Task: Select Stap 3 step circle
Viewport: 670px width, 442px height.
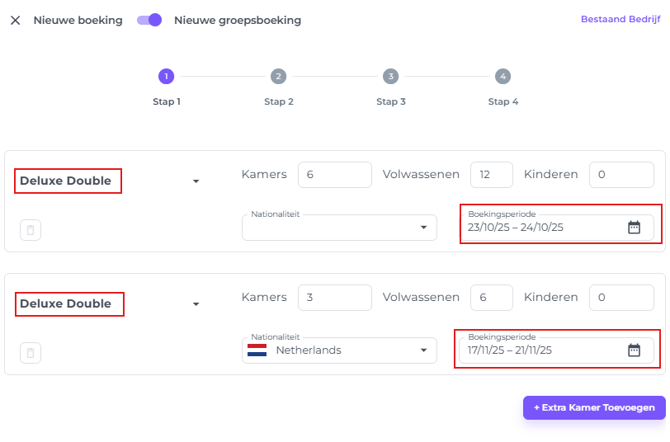Action: 390,76
